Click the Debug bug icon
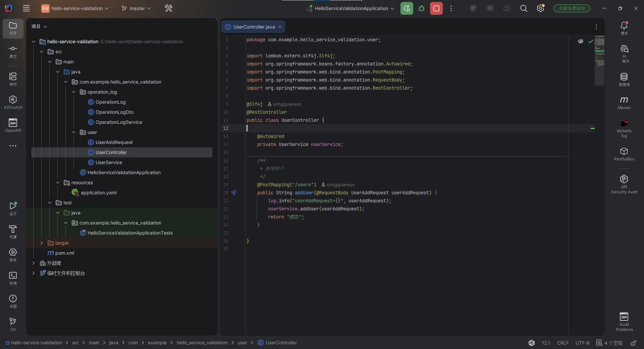The height and width of the screenshot is (349, 644). pyautogui.click(x=422, y=8)
